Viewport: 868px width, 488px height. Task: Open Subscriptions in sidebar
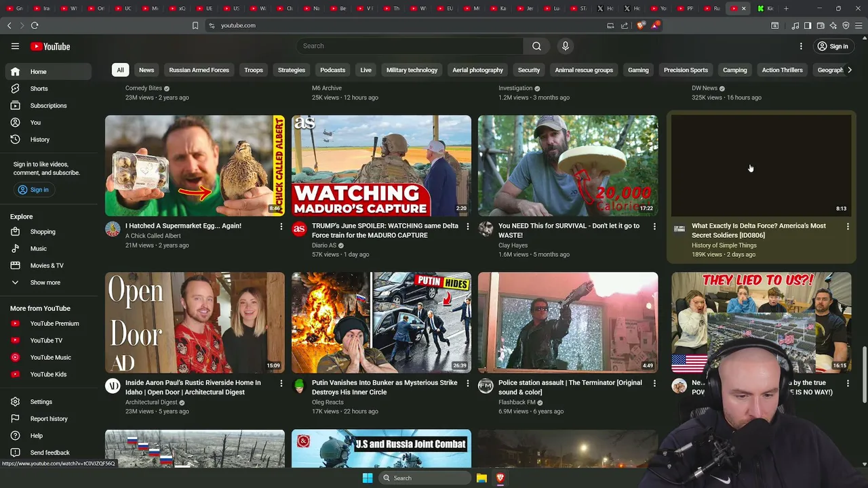[x=48, y=106]
